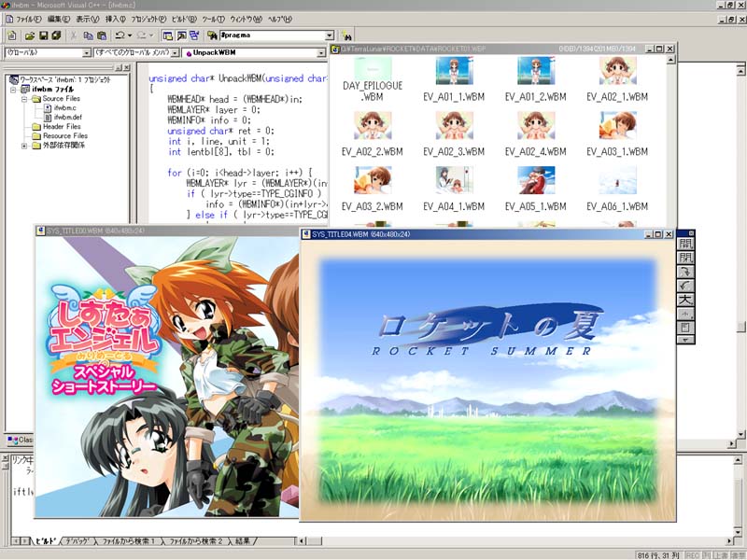This screenshot has height=560, width=747.
Task: Click the Find in Files binoculars icon
Action: 213,35
